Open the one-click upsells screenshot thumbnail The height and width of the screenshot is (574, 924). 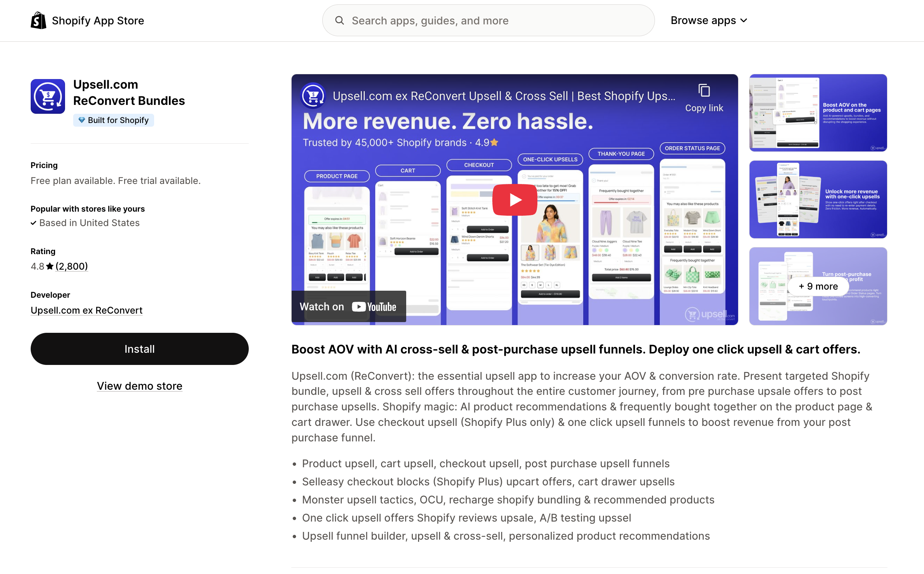coord(818,199)
